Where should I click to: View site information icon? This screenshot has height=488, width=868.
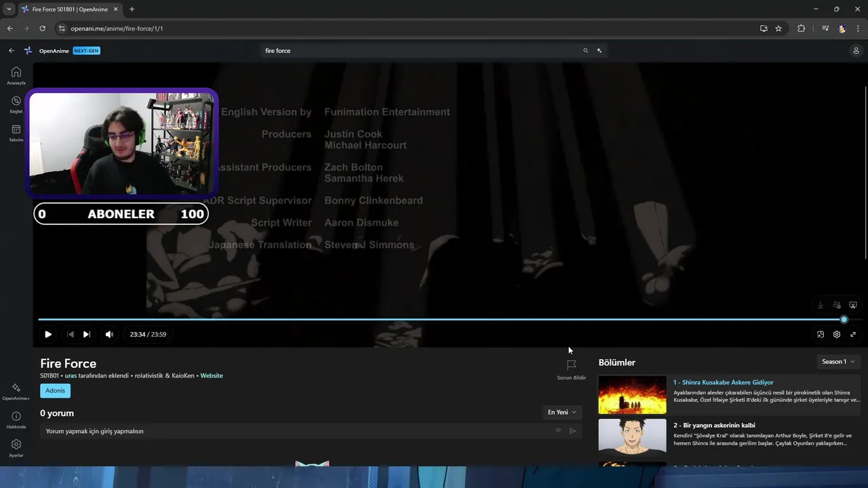tap(62, 28)
